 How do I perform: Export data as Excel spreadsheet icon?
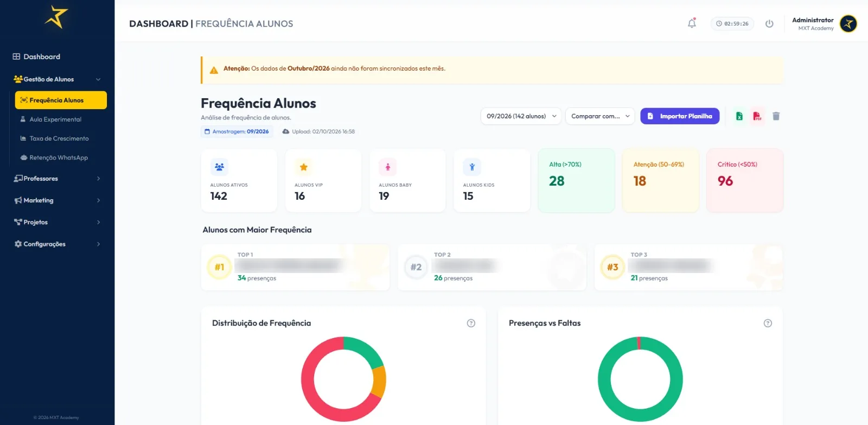(739, 116)
